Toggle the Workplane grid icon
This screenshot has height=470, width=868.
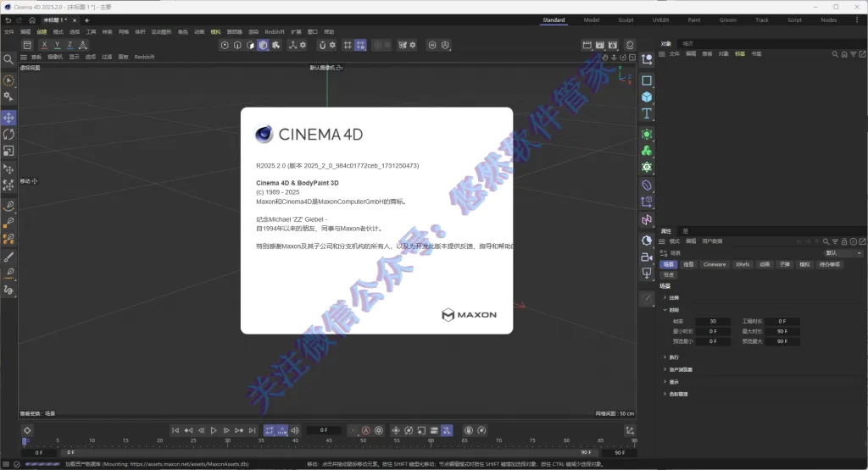(x=348, y=45)
